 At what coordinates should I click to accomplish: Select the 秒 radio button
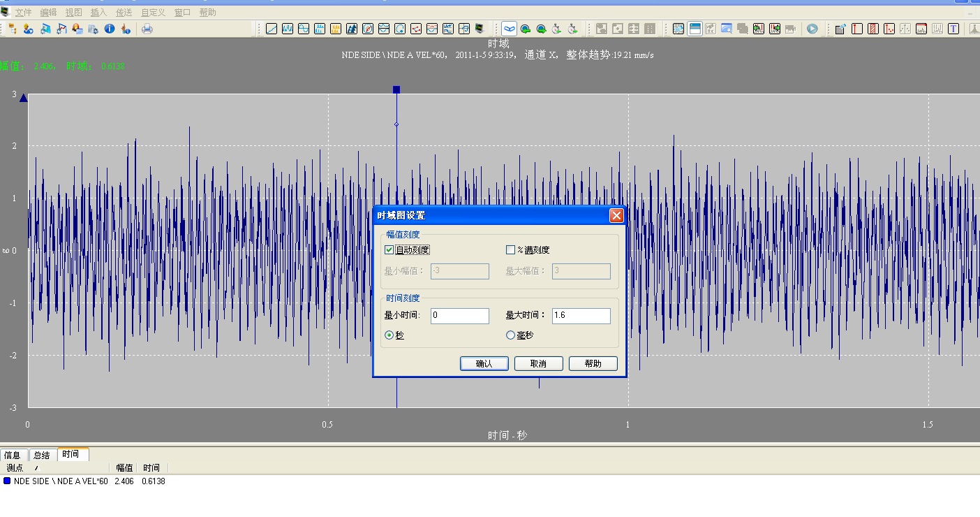tap(389, 335)
